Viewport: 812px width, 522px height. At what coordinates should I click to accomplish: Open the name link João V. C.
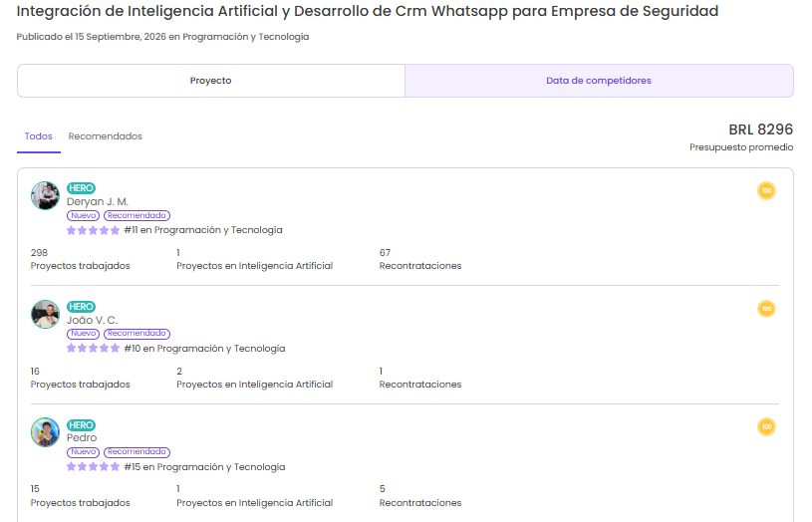pyautogui.click(x=93, y=320)
